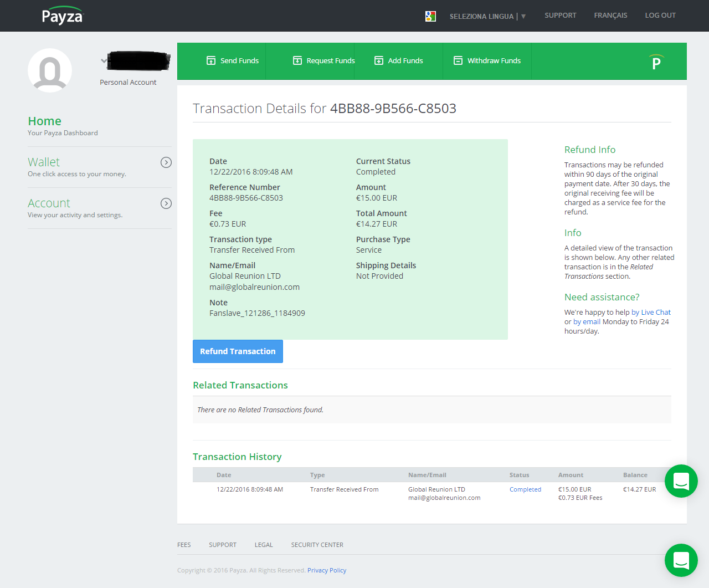
Task: Click the Add Funds icon
Action: [x=379, y=60]
